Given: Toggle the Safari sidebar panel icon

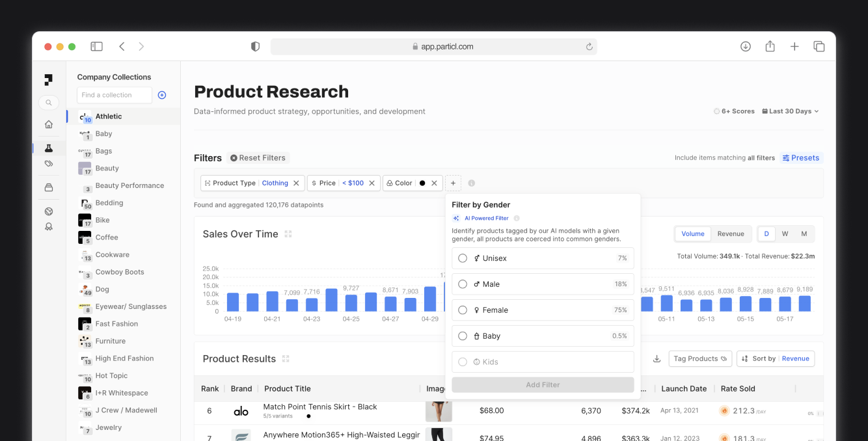Looking at the screenshot, I should pyautogui.click(x=96, y=46).
